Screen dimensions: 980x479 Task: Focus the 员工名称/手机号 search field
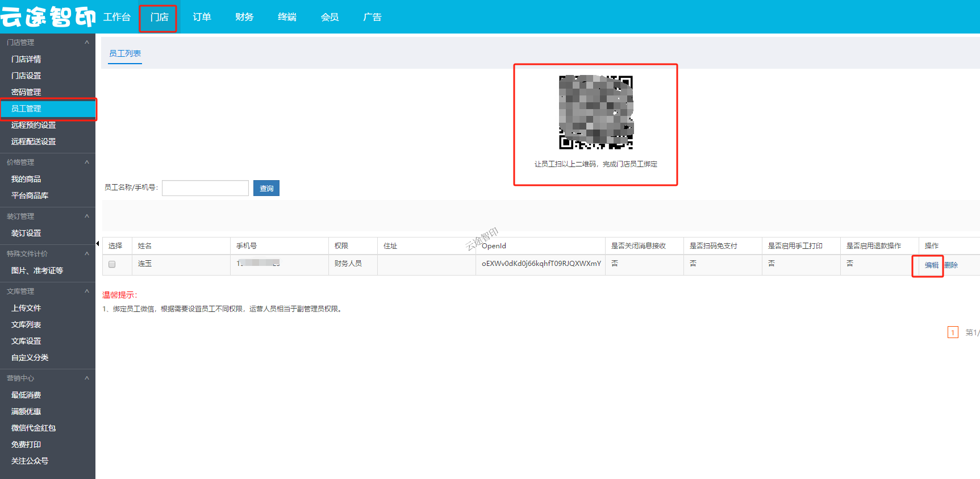pyautogui.click(x=205, y=188)
